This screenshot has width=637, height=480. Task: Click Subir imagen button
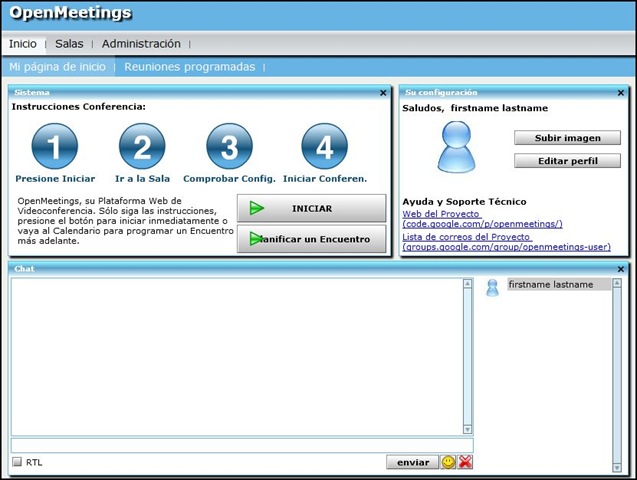(567, 138)
